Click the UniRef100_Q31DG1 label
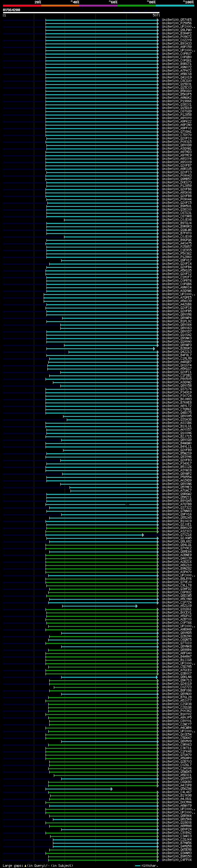This screenshot has height=868, width=197. (x=177, y=610)
